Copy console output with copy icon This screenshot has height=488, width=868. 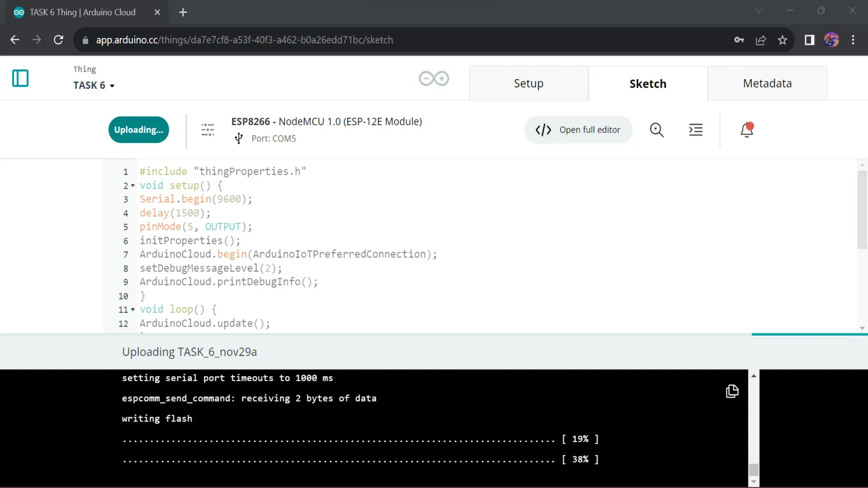732,391
